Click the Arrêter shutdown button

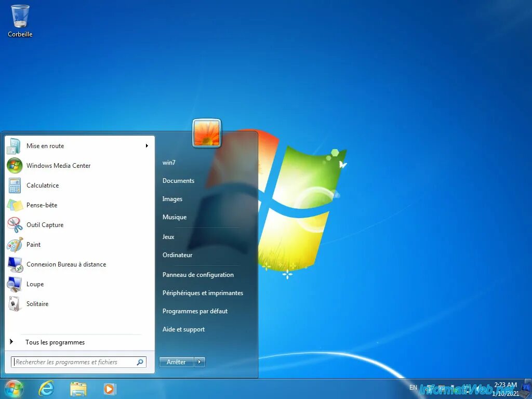177,362
